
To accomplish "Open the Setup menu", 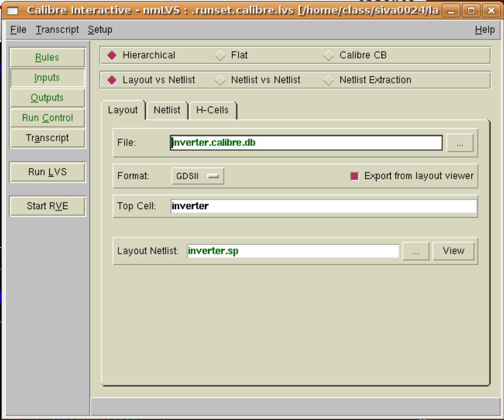I will tap(100, 30).
